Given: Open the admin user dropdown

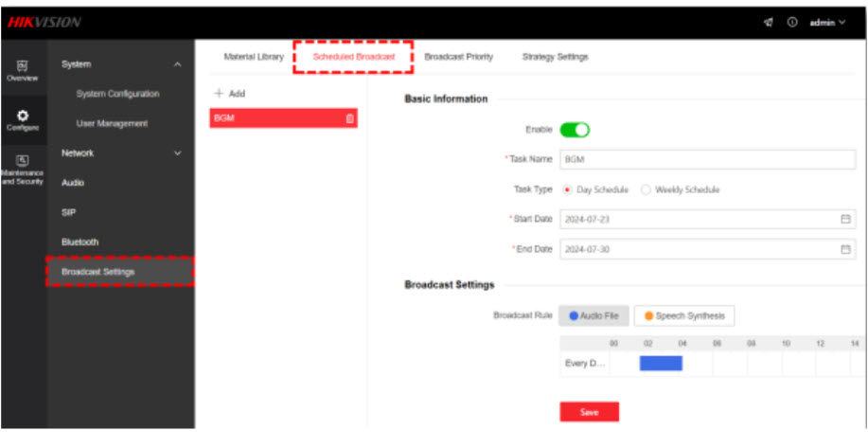Looking at the screenshot, I should (826, 22).
